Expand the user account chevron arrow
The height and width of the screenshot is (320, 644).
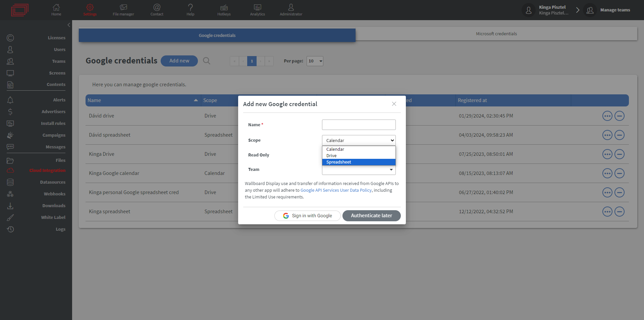(x=578, y=10)
